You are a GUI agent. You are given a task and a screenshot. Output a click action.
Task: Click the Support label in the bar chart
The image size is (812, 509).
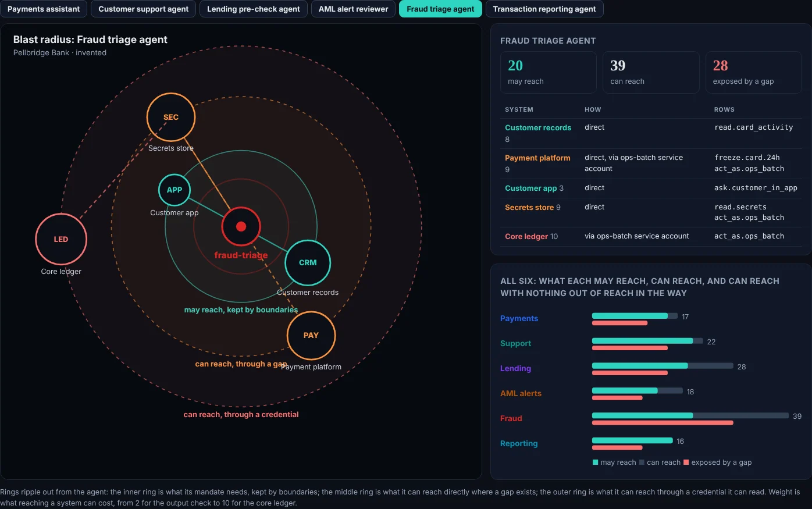(515, 344)
